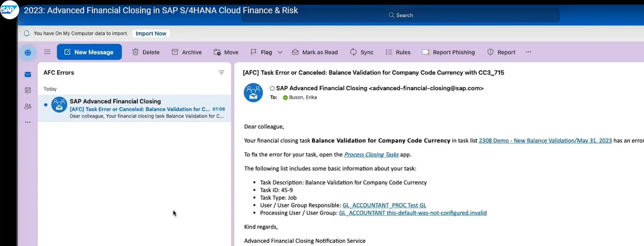The image size is (644, 246).
Task: Click Advanced Financial Closing Notification Service signature
Action: 305,241
